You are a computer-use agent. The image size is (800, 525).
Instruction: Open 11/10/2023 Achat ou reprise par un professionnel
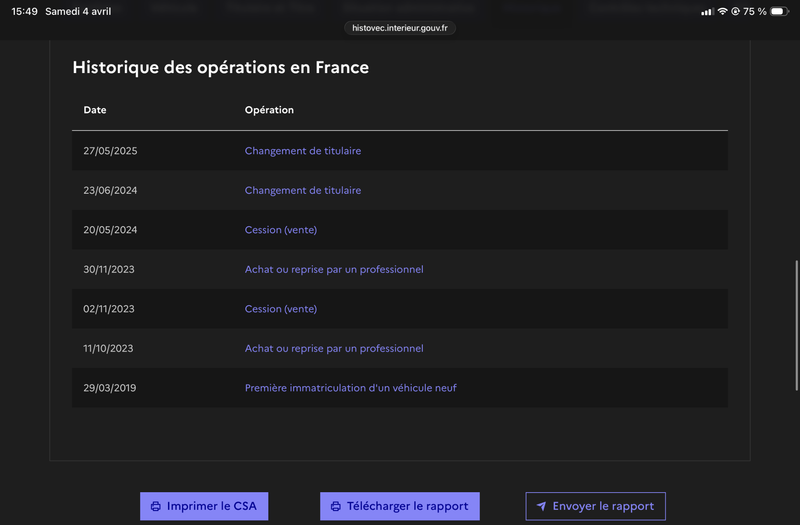click(x=334, y=348)
